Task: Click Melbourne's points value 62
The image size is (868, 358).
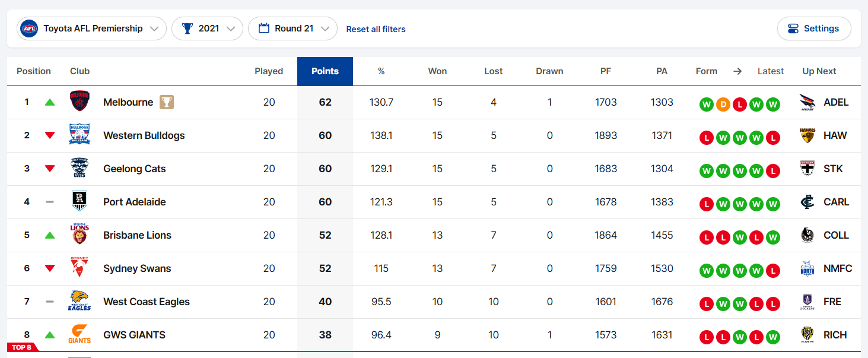Action: [x=325, y=102]
